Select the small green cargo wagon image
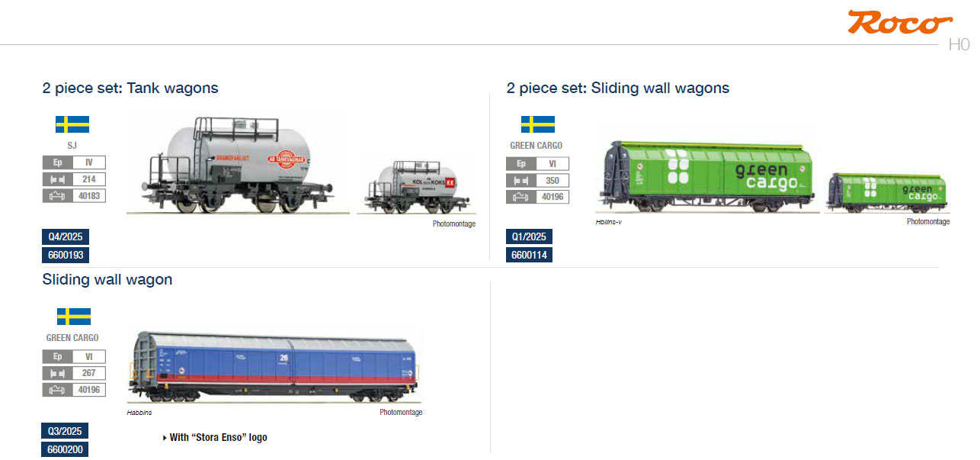 [x=888, y=192]
